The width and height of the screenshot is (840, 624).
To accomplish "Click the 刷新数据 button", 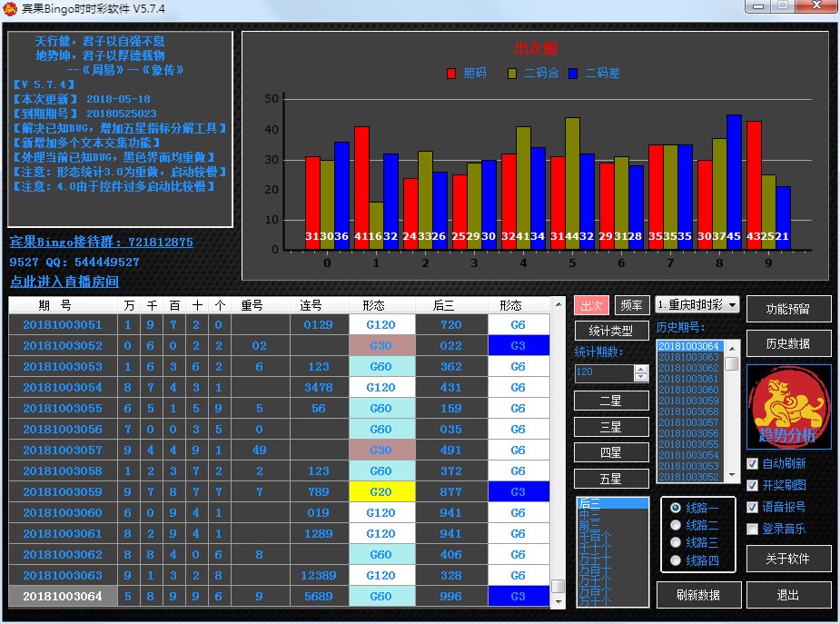I will coord(697,595).
